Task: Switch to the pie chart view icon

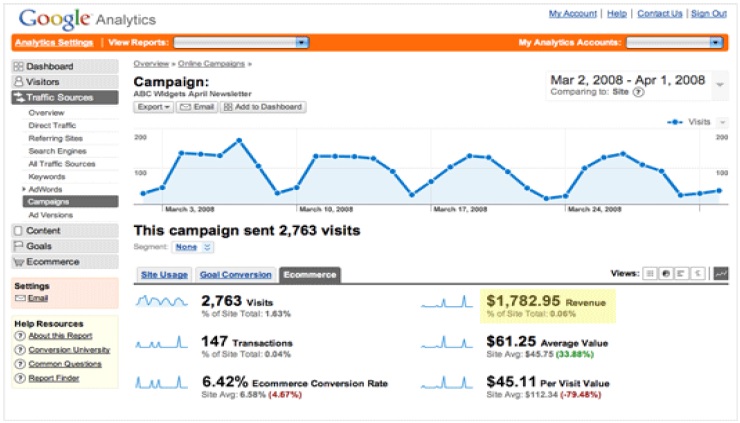Action: tap(666, 273)
